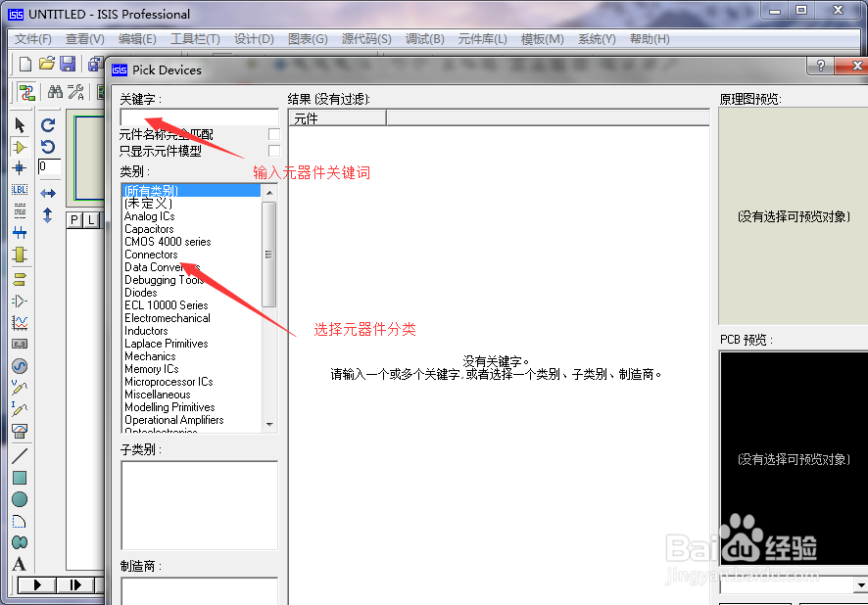Click the rotate clockwise icon
This screenshot has height=605, width=868.
click(48, 125)
